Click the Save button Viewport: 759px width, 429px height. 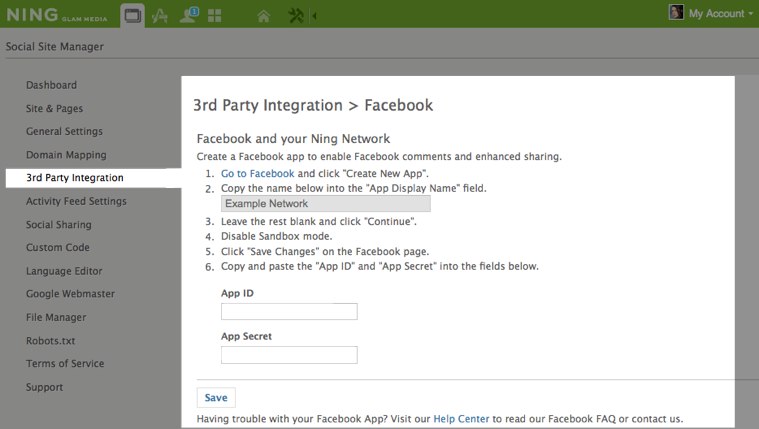coord(216,398)
